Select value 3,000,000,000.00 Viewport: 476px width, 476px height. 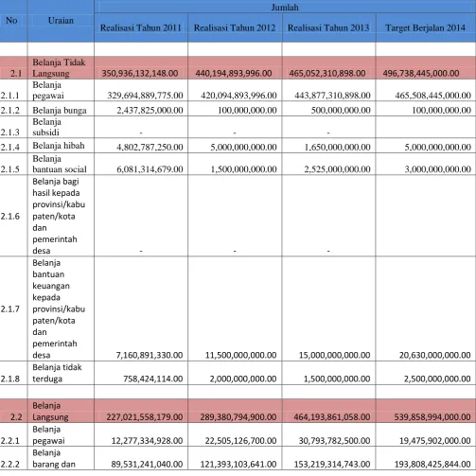click(x=438, y=169)
